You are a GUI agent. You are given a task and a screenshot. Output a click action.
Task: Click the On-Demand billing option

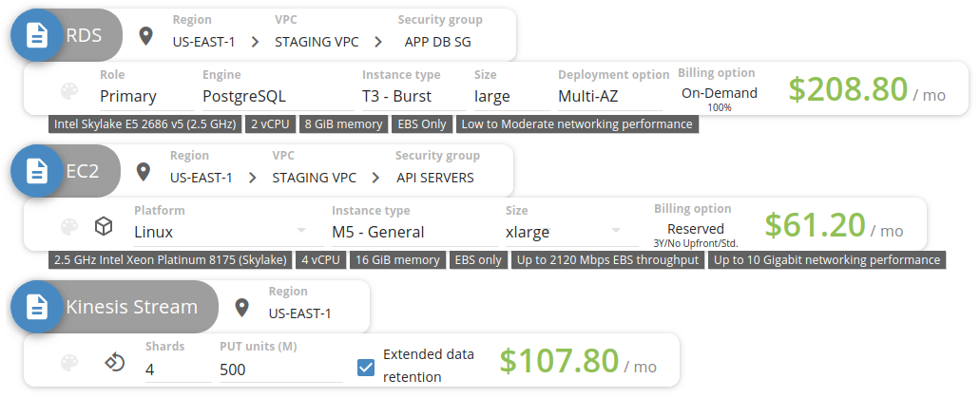[x=719, y=93]
